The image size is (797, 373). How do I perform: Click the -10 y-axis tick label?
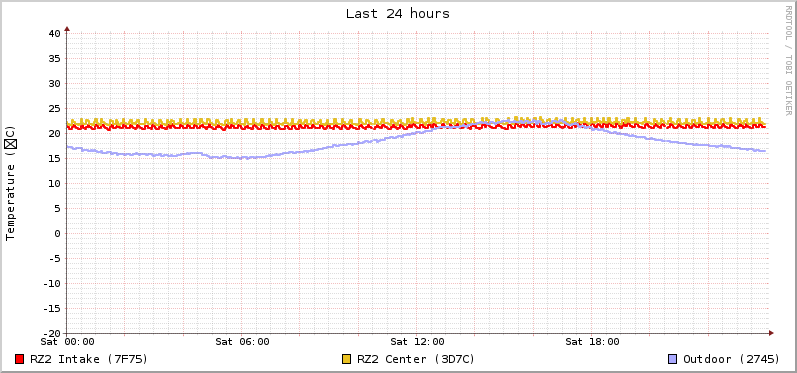click(x=51, y=284)
